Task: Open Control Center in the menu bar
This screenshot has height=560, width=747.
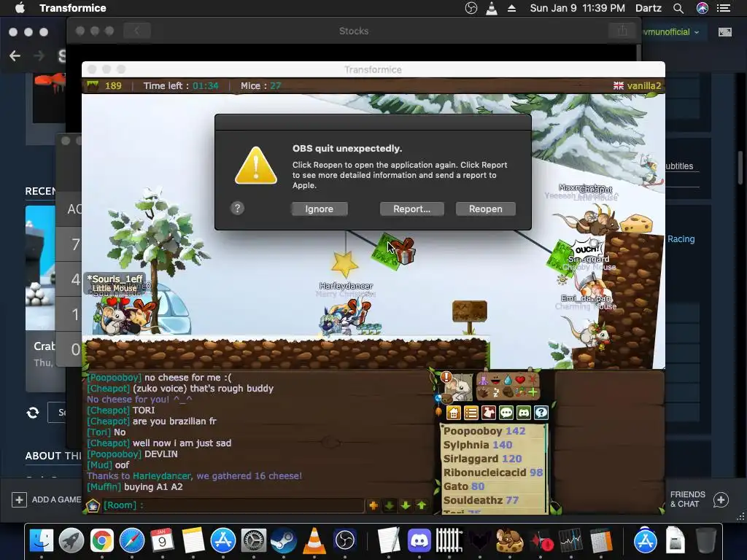Action: coord(724,8)
